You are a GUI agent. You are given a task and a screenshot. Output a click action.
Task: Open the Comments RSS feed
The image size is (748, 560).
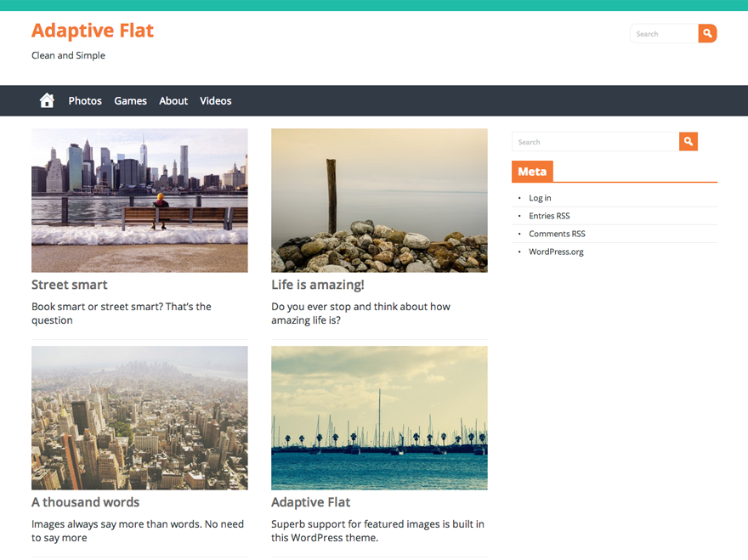click(557, 234)
